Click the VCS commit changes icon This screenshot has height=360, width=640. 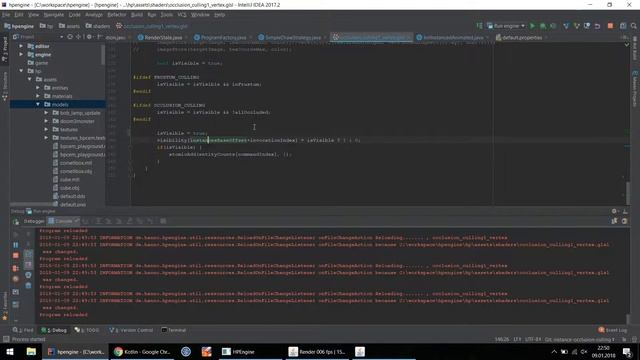[x=576, y=26]
